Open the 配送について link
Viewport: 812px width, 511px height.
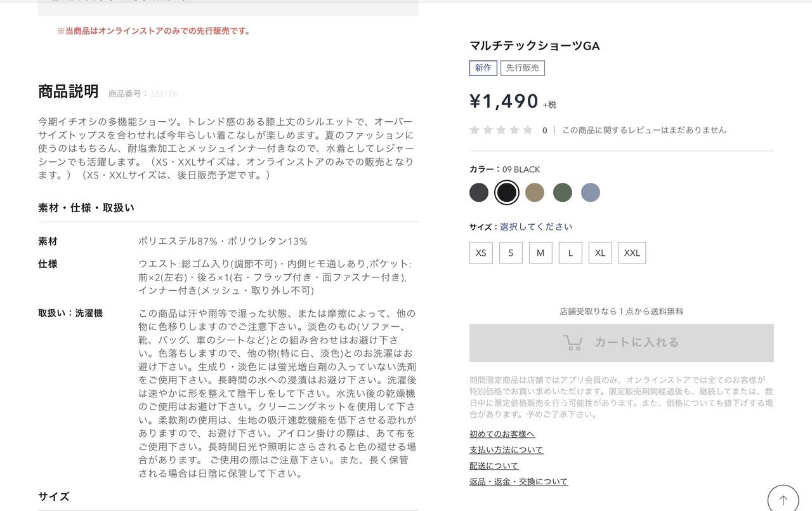[492, 465]
